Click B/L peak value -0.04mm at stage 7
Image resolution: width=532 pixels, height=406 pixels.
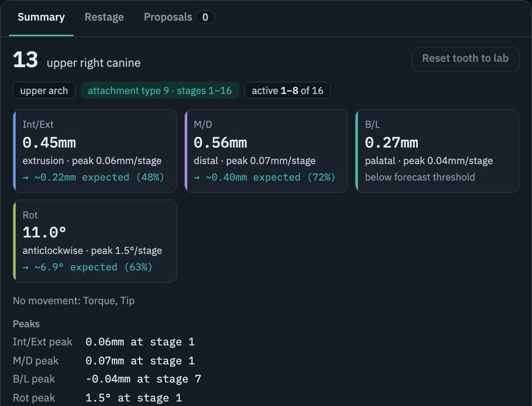(144, 379)
